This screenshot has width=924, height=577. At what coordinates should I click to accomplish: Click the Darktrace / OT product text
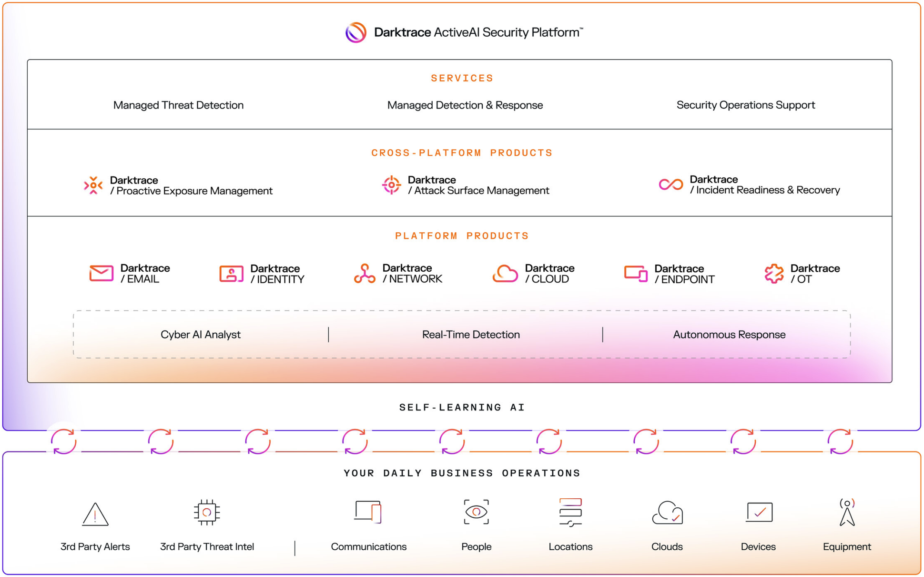point(815,274)
